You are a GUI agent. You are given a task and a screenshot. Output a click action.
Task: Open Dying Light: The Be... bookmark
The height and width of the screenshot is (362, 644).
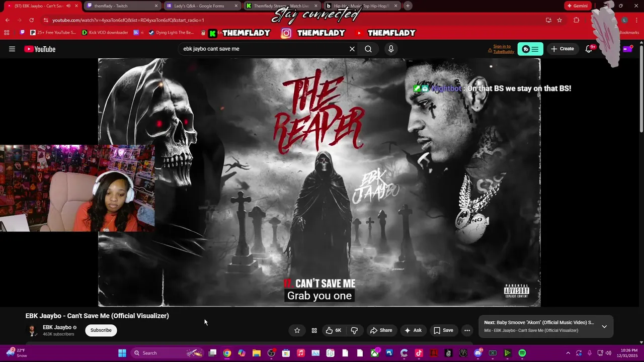coord(171,33)
